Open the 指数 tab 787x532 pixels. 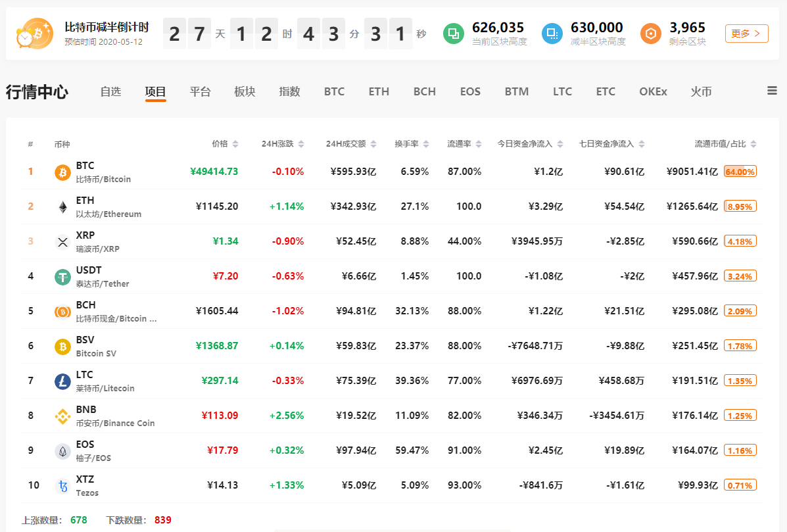click(x=289, y=91)
